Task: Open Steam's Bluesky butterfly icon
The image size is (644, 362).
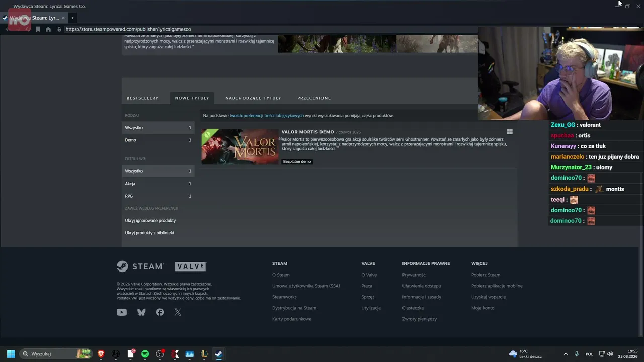Action: [x=141, y=312]
